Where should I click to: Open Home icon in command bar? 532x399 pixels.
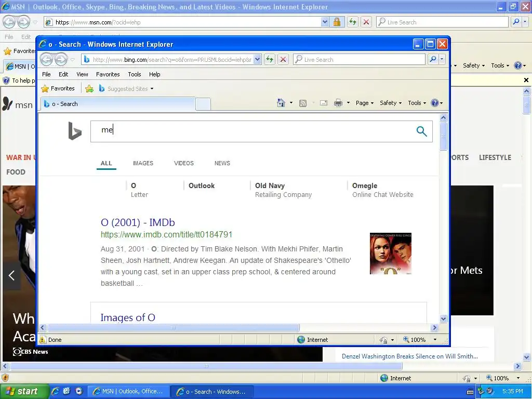(x=281, y=103)
